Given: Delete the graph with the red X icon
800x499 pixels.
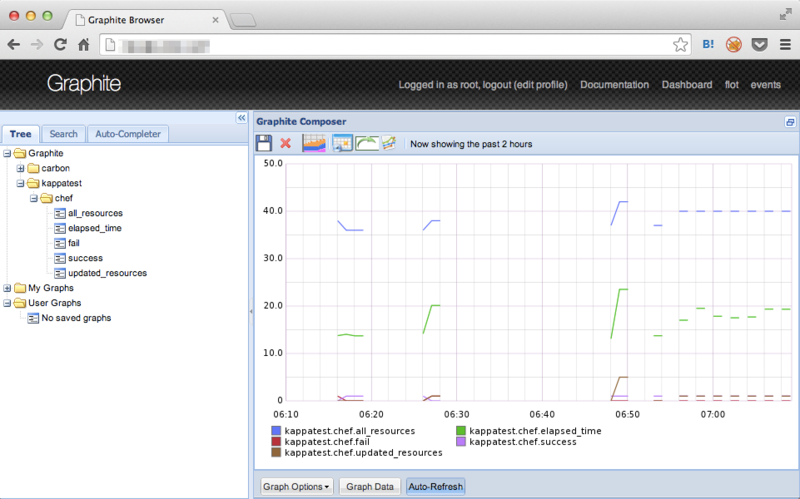Looking at the screenshot, I should click(286, 143).
